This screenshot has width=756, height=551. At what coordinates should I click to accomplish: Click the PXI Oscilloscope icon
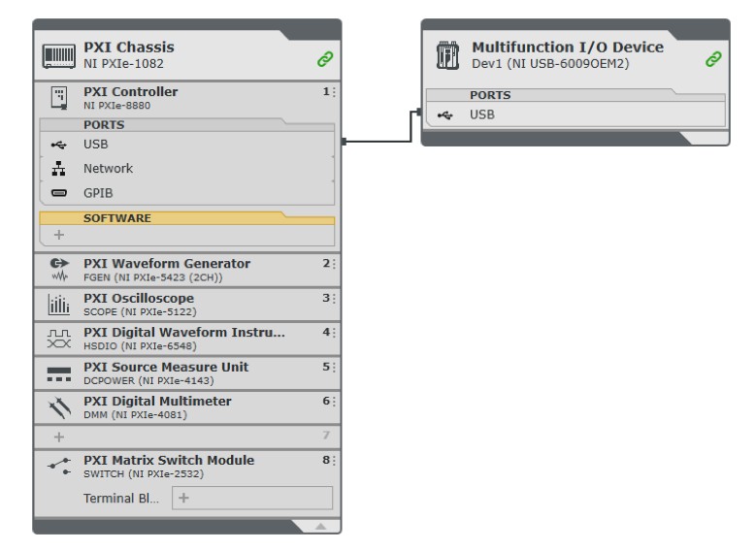click(x=59, y=305)
